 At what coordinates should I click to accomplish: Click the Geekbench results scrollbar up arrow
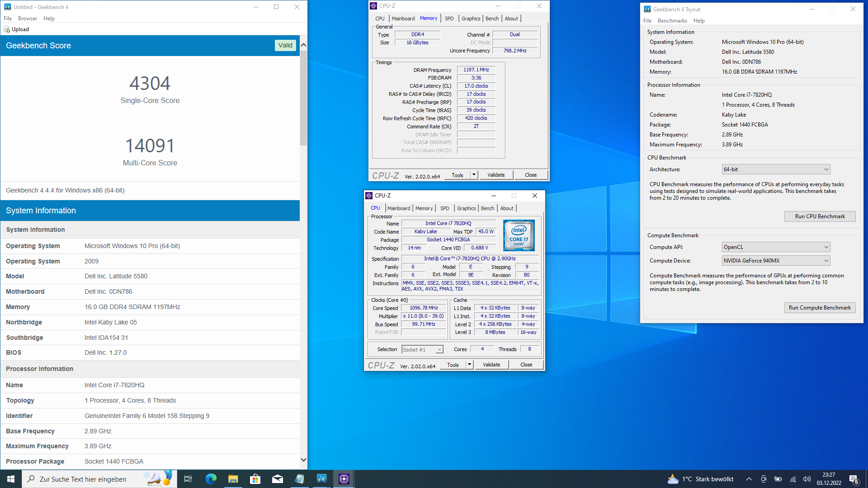click(x=303, y=45)
